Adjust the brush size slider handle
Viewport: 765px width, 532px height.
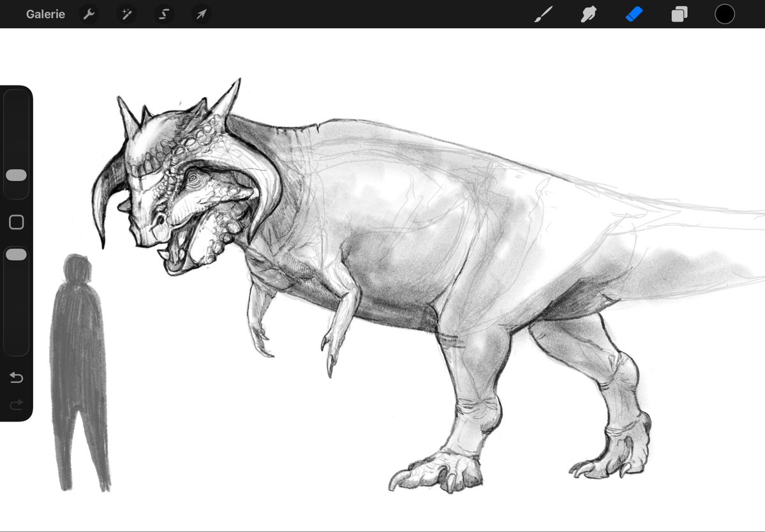coord(16,174)
